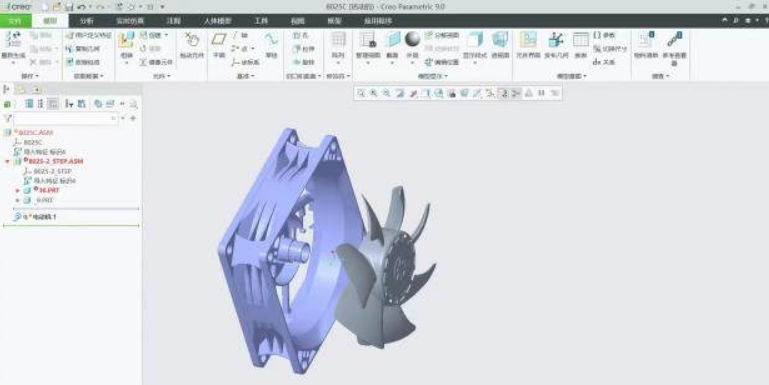769x385 pixels.
Task: Switch to the Tools ribbon tab
Action: 261,21
